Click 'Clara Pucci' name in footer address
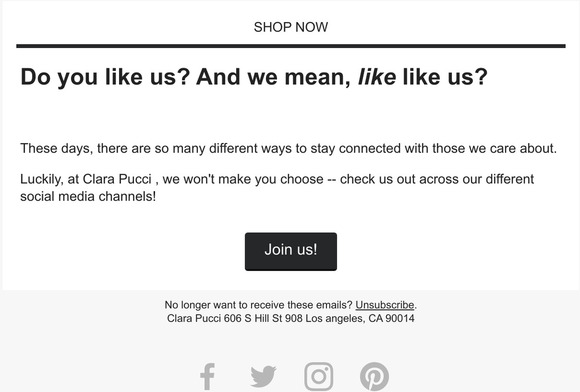This screenshot has height=392, width=580. (194, 318)
